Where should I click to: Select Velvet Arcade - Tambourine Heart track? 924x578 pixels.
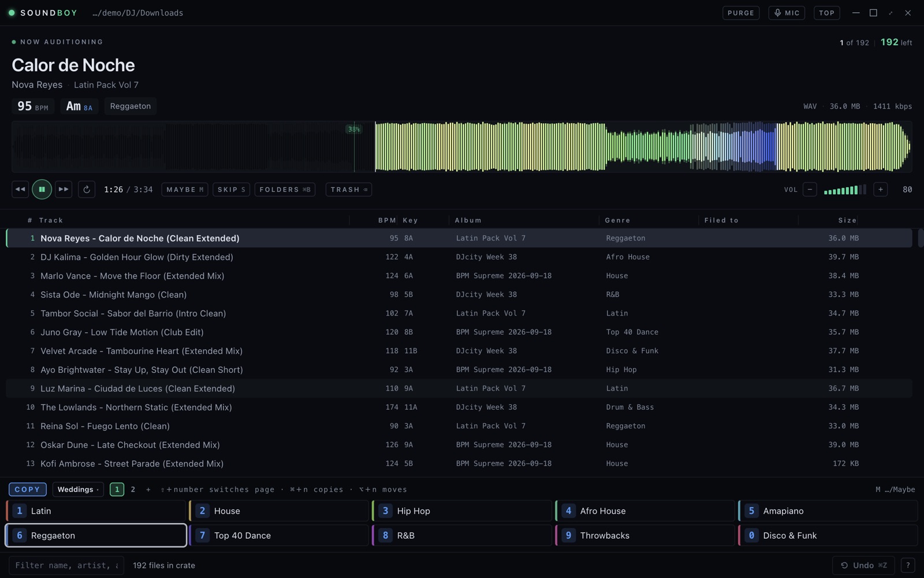(459, 351)
